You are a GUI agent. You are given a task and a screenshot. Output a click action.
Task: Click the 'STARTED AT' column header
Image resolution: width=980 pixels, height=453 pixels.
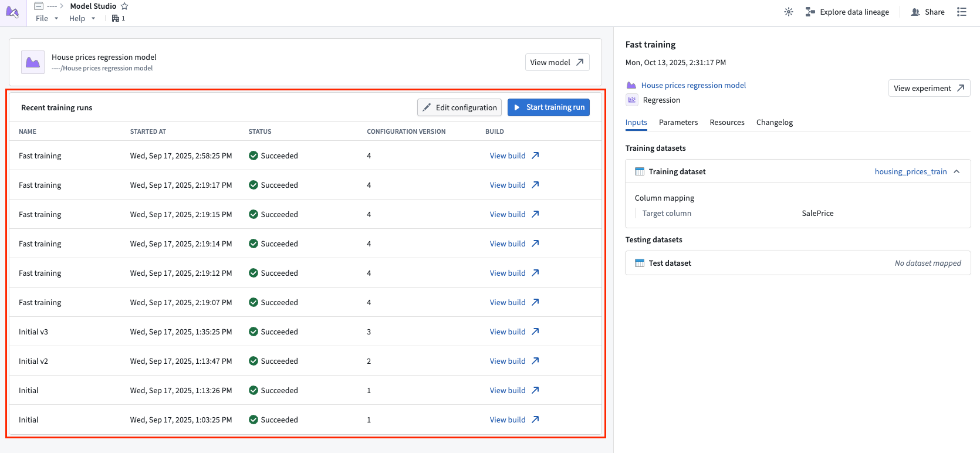(148, 131)
